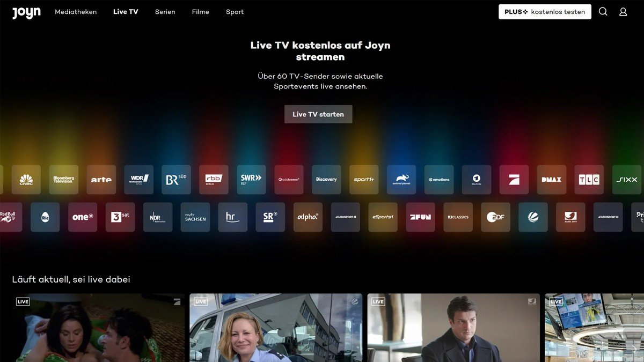644x362 pixels.
Task: Open the TLC channel tile
Action: coord(589,180)
